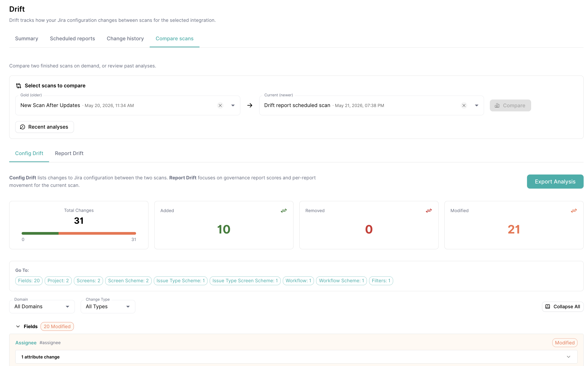Open the Assignee field link
Viewport: 588px width, 366px height.
click(26, 343)
